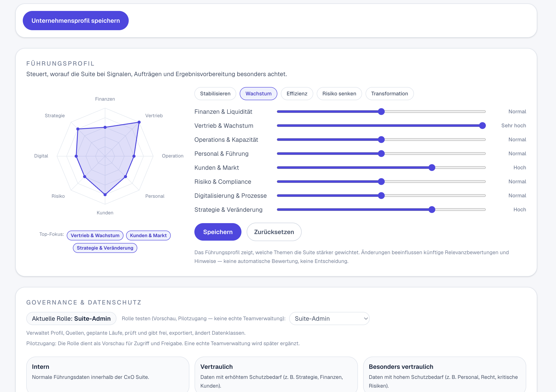Image resolution: width=556 pixels, height=392 pixels.
Task: Click the Digitalisierung & Prozesse slider handle
Action: [381, 196]
